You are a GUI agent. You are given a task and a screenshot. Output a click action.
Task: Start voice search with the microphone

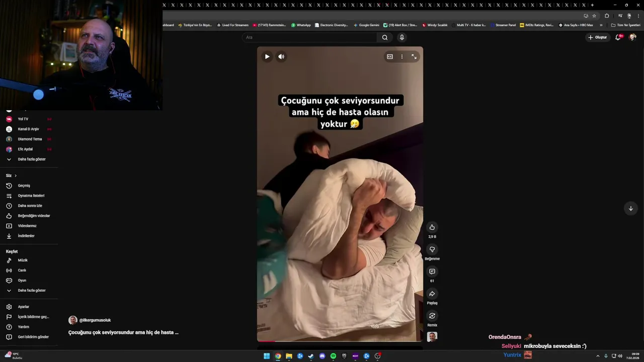point(401,37)
